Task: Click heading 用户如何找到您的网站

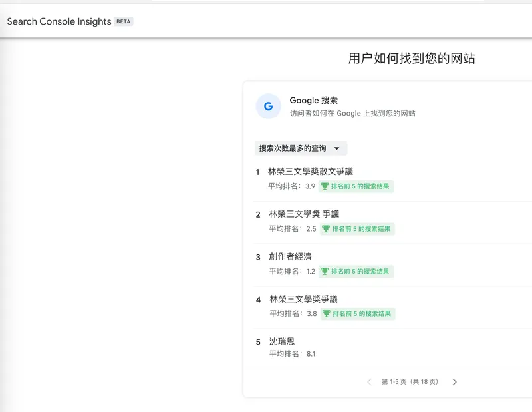Action: 412,58
